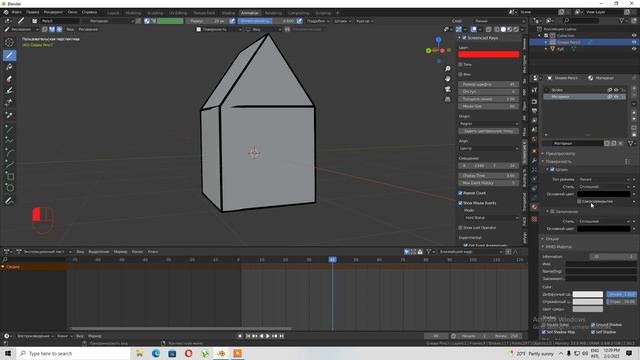This screenshot has width=640, height=360.
Task: Open the stroke Стиль dropdown
Action: click(x=604, y=187)
